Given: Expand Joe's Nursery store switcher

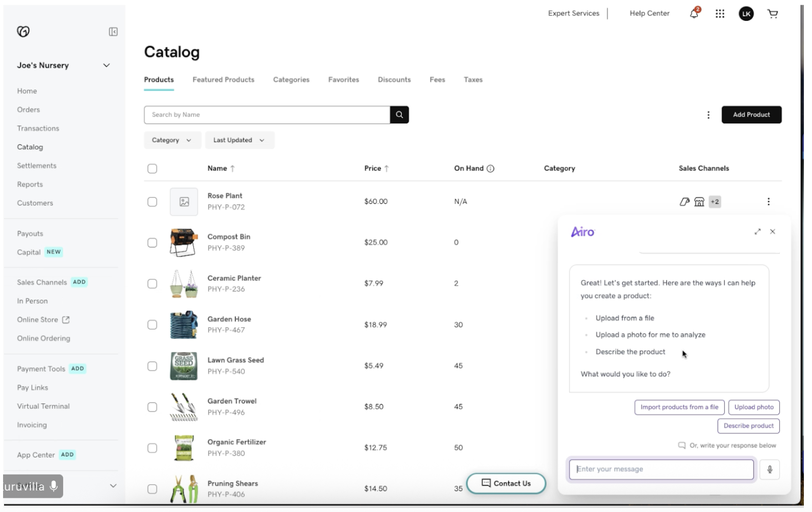Looking at the screenshot, I should tap(106, 65).
